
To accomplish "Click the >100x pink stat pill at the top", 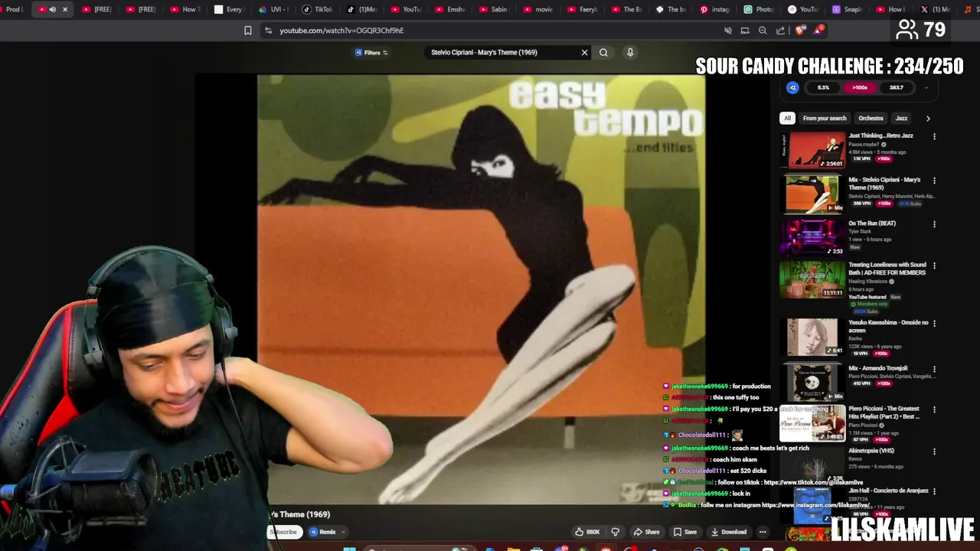I will click(x=860, y=87).
